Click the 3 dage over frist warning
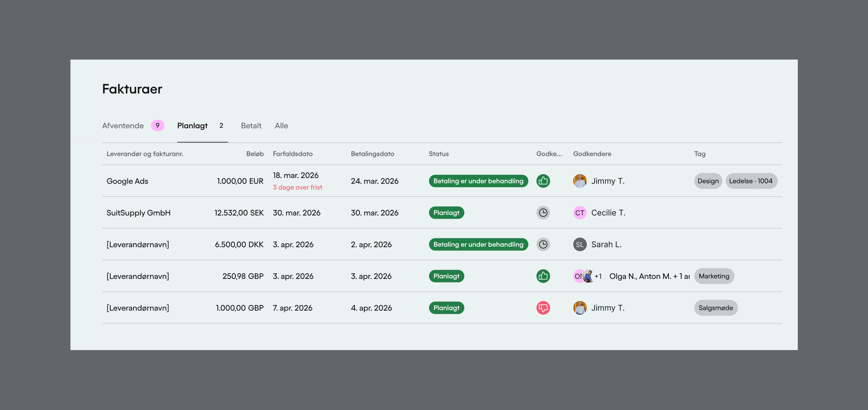Image resolution: width=868 pixels, height=410 pixels. pos(297,187)
